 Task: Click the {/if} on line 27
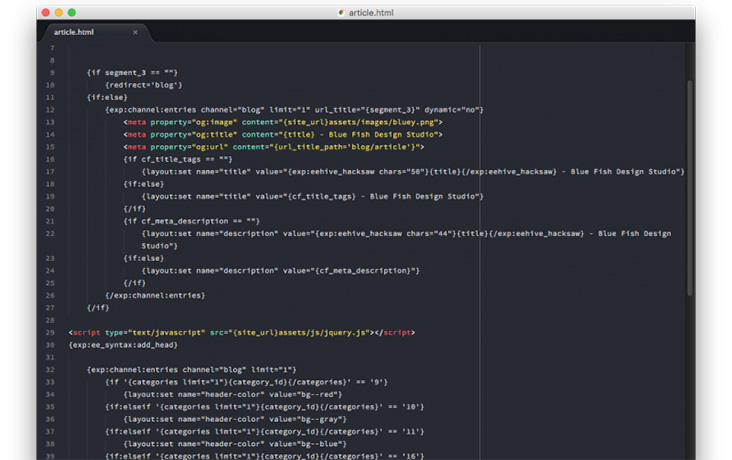click(x=98, y=308)
